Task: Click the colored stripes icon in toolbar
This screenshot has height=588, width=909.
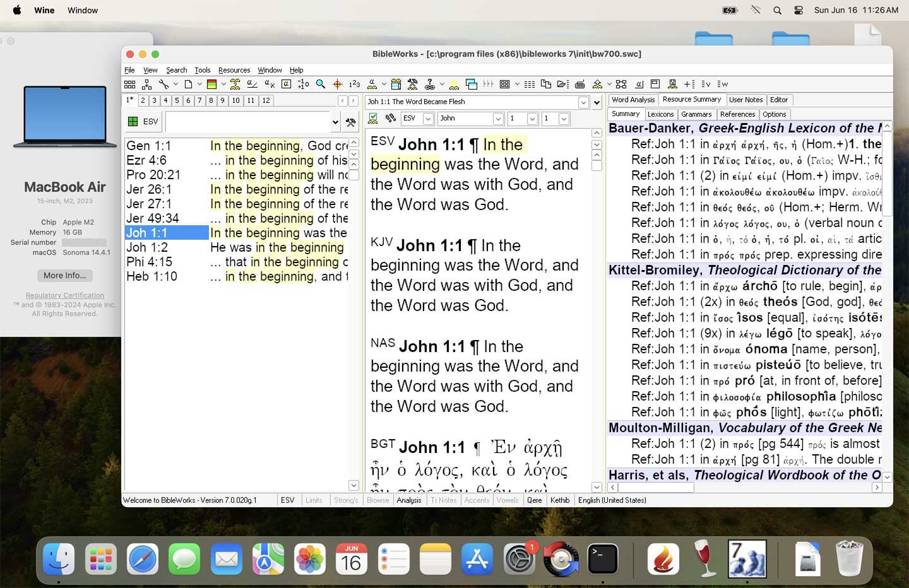Action: point(212,84)
